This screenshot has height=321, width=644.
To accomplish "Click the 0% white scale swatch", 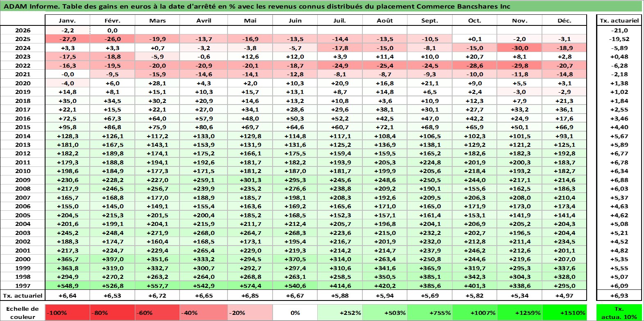I will coord(295,312).
